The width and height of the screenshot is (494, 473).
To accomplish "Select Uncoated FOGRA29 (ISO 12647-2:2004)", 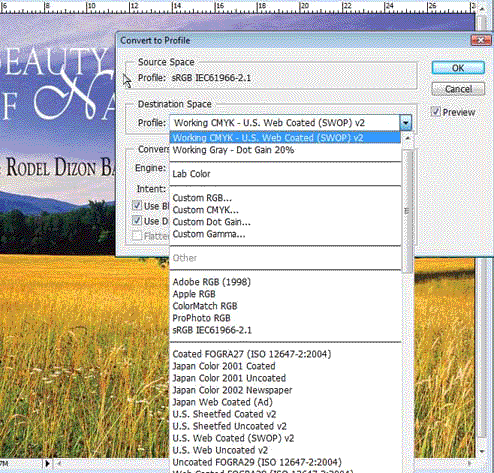I will point(285,462).
